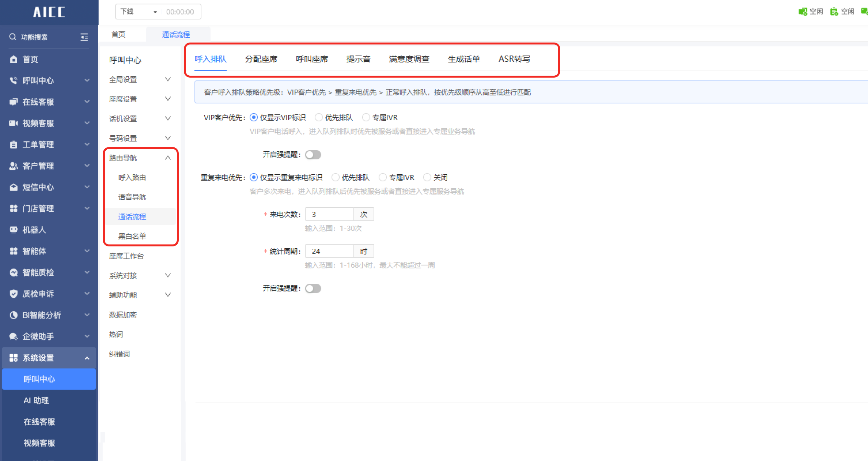
Task: Open the 满意度调查 tab
Action: pos(409,59)
